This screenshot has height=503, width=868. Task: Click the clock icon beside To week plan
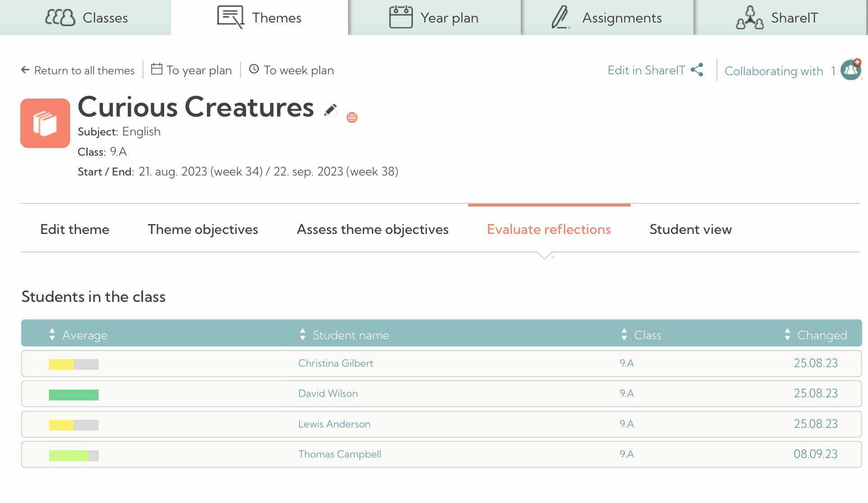[254, 69]
